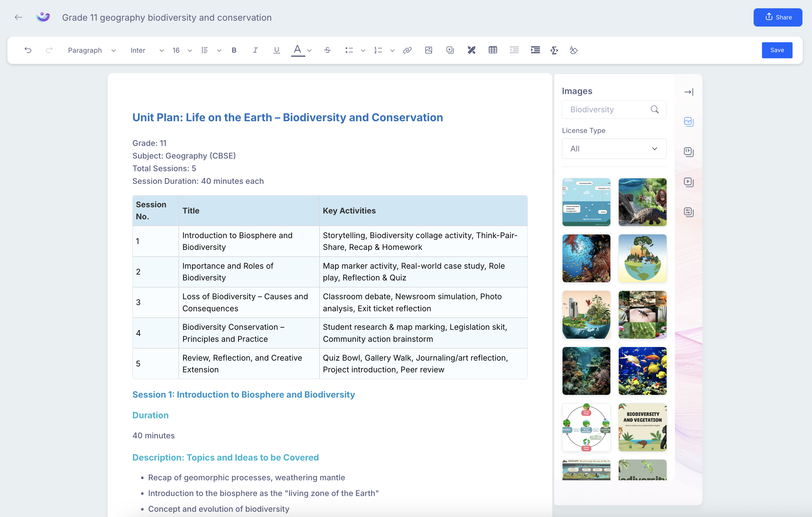This screenshot has height=517, width=812.
Task: Open the Paragraph style dropdown
Action: pyautogui.click(x=92, y=50)
